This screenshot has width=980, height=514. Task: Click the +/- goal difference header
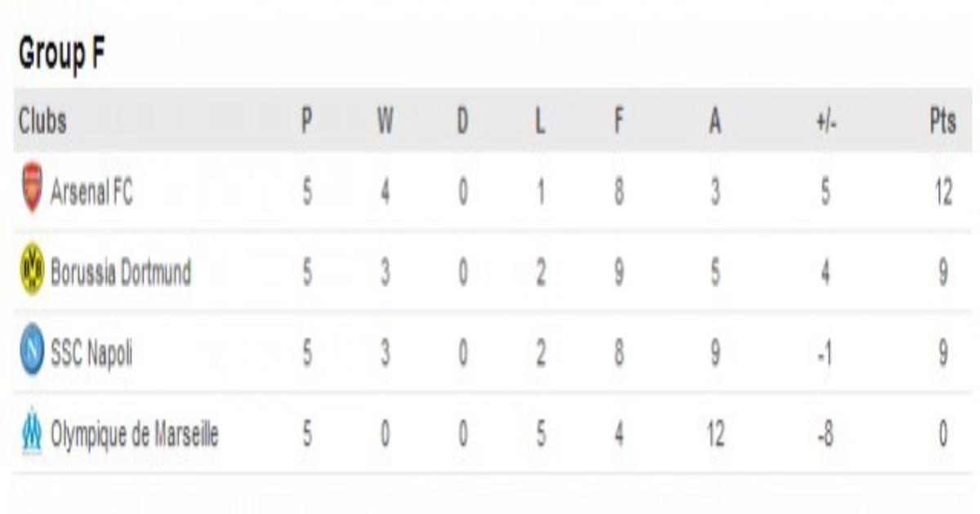click(826, 123)
